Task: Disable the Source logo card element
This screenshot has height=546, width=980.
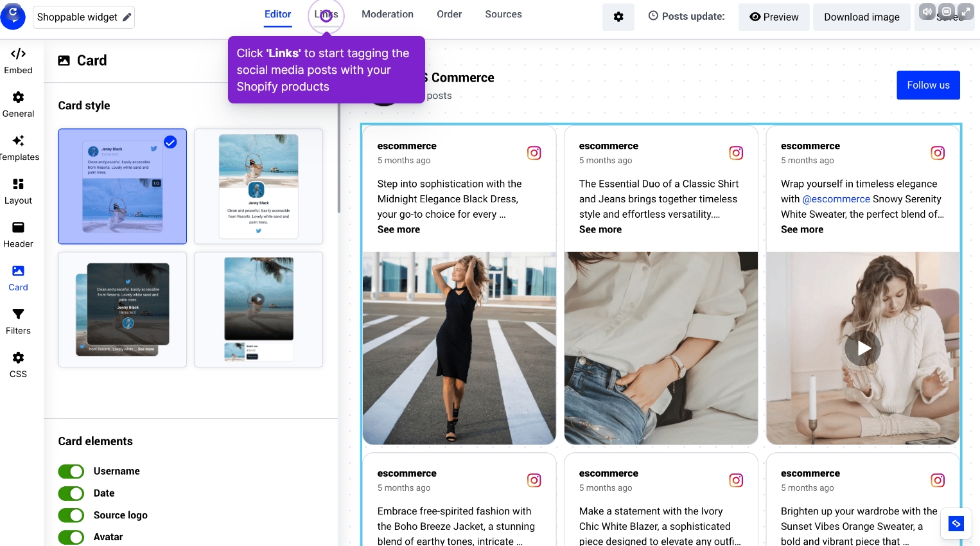Action: coord(71,515)
